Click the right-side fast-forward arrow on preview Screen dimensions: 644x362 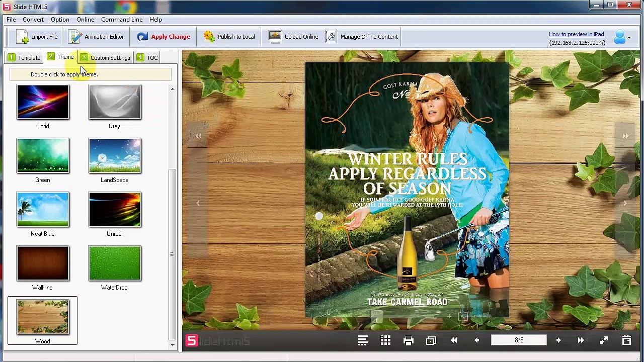click(625, 136)
